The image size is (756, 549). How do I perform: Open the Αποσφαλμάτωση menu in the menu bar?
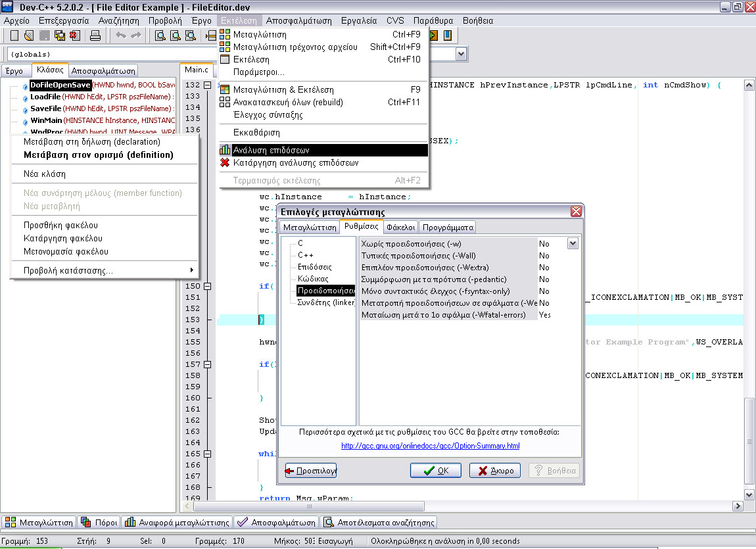tap(299, 21)
